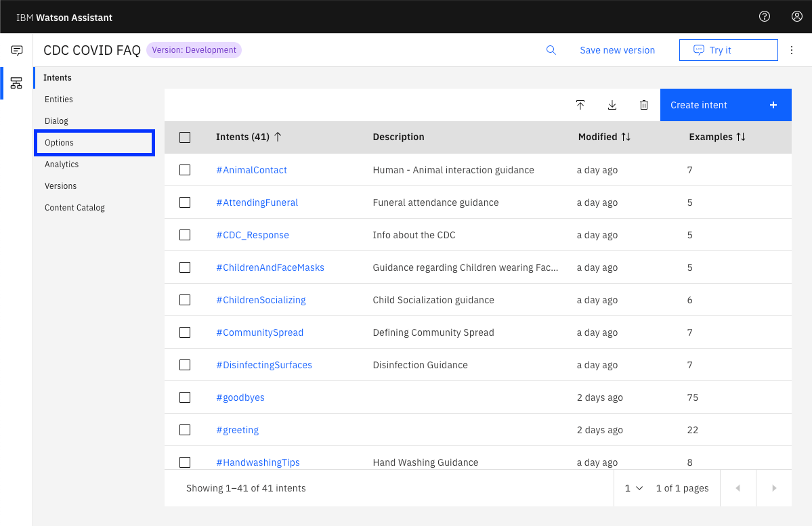
Task: Open the #AttendingFuneral intent
Action: pyautogui.click(x=257, y=202)
